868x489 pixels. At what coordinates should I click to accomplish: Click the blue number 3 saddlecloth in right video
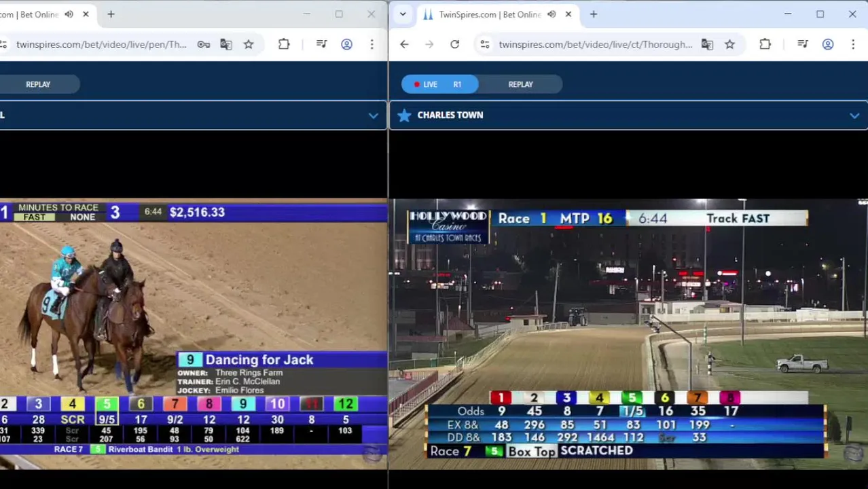(566, 398)
